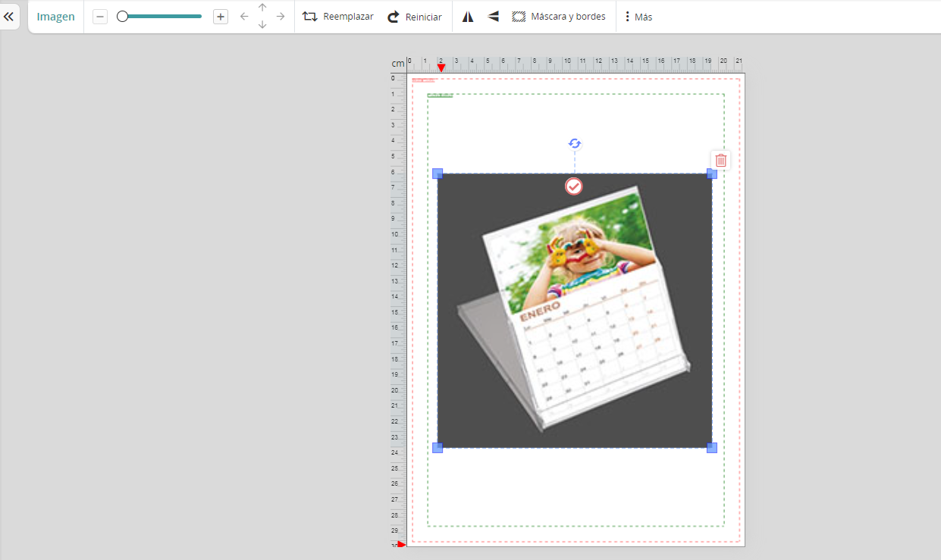The width and height of the screenshot is (941, 560).
Task: Click the rotate handle above the image
Action: pyautogui.click(x=574, y=143)
